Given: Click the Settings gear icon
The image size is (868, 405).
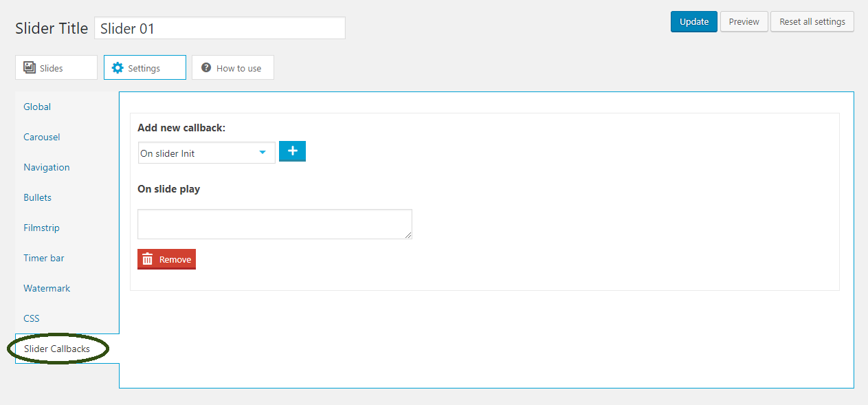Looking at the screenshot, I should tap(118, 68).
